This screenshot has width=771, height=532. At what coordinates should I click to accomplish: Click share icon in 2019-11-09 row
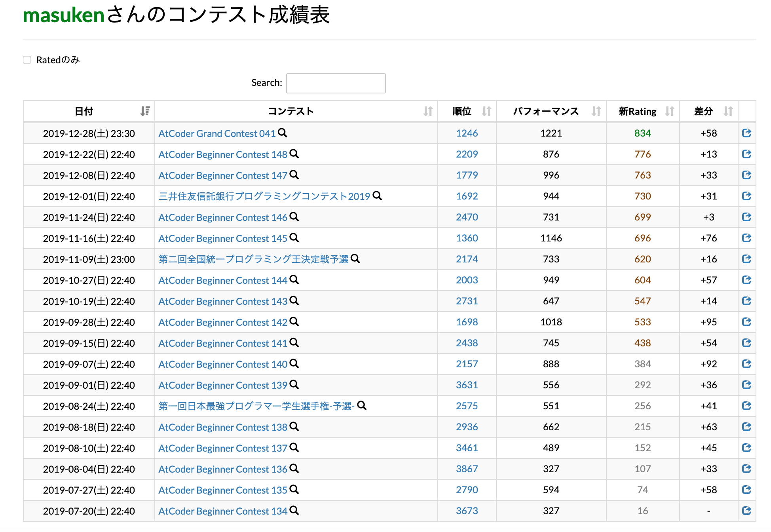(x=747, y=259)
